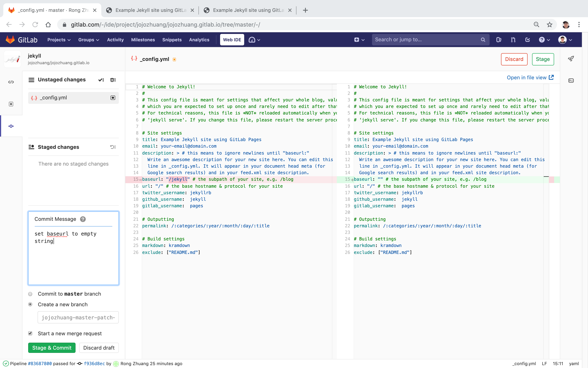Open the pipelines rocket icon
The height and width of the screenshot is (368, 588).
[x=571, y=59]
